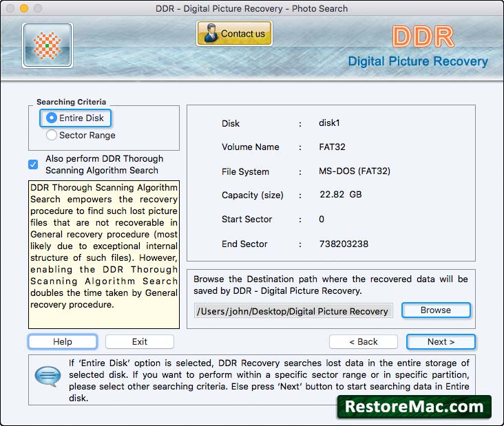504x426 pixels.
Task: Click the Exit button
Action: point(140,341)
